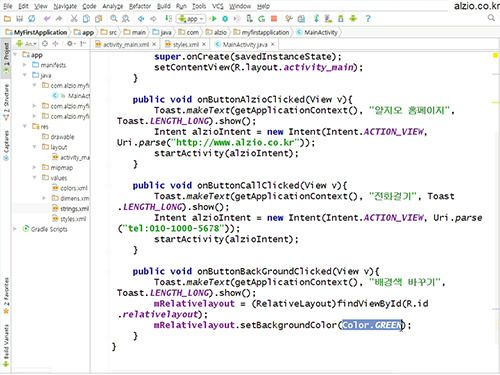
Task: Click the Cut scissors icon
Action: tap(74, 19)
